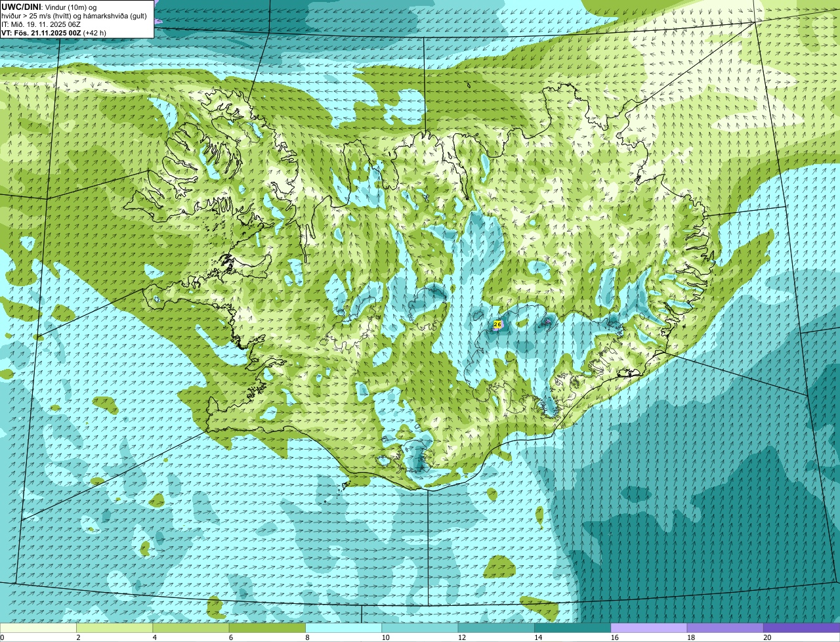Select the 4–6 m/s green legend swatch
This screenshot has width=840, height=642.
click(191, 628)
